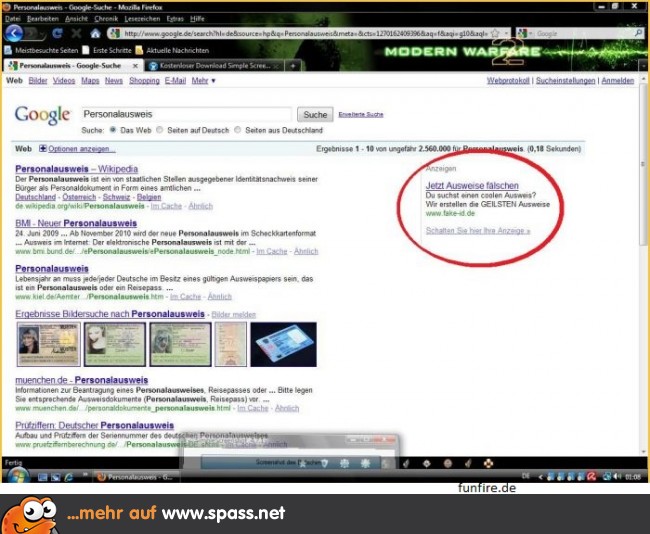Click the Österreich sublink under Wikipedia result
Image resolution: width=650 pixels, height=534 pixels.
coord(79,197)
